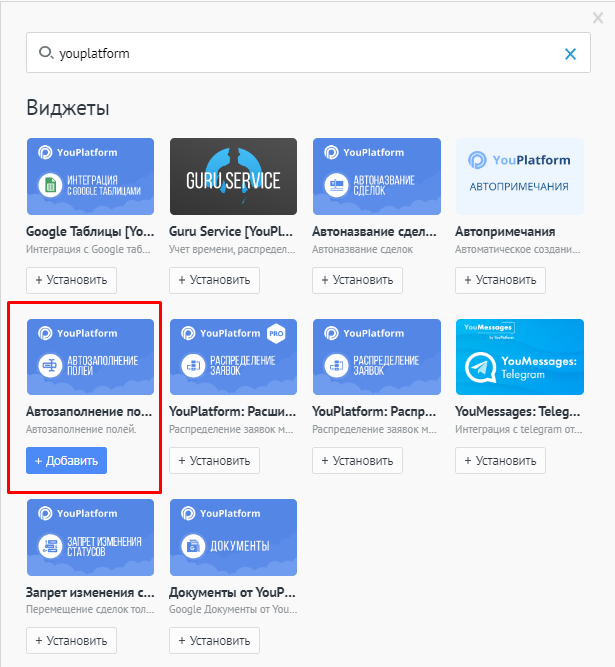
Task: Install the Google Таблицы widget
Action: tap(71, 280)
